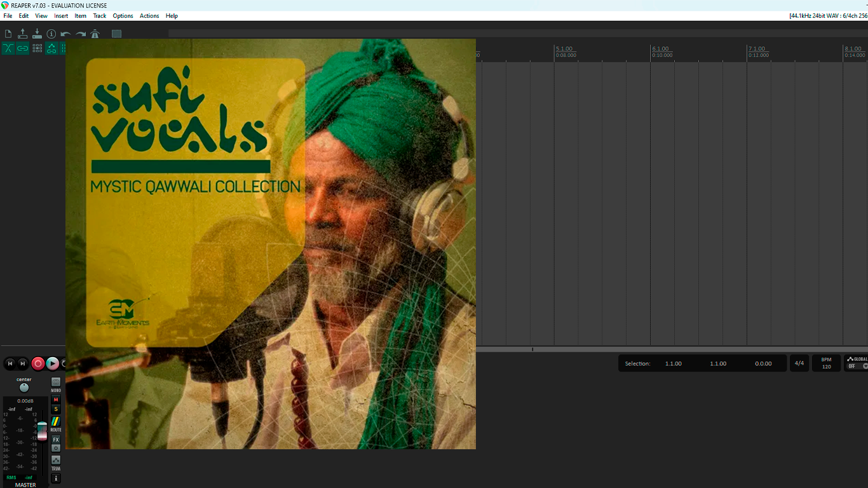Click ruler marker at measure 5.1.00
The width and height of the screenshot is (868, 488).
tap(564, 49)
